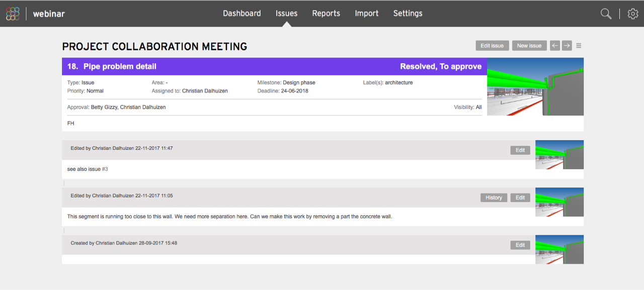The height and width of the screenshot is (290, 644).
Task: Create a New issue
Action: click(529, 46)
